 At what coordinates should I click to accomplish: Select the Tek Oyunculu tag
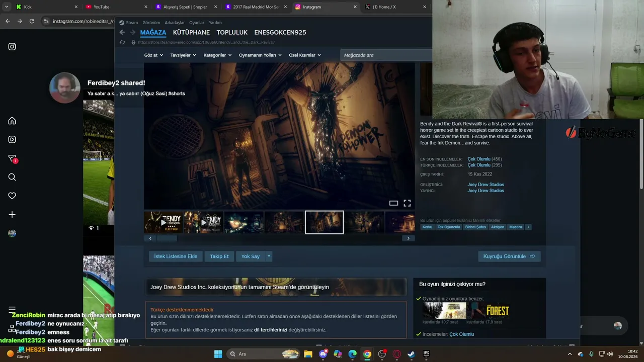[449, 227]
